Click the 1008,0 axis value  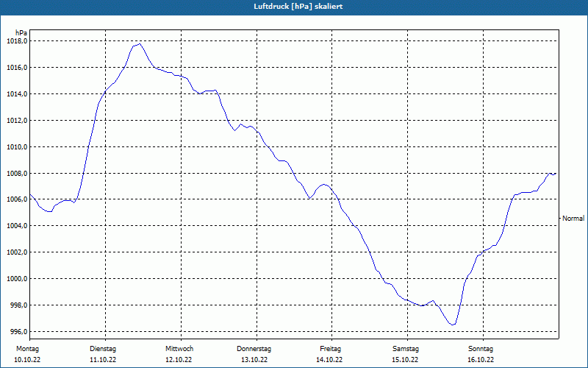tap(17, 174)
